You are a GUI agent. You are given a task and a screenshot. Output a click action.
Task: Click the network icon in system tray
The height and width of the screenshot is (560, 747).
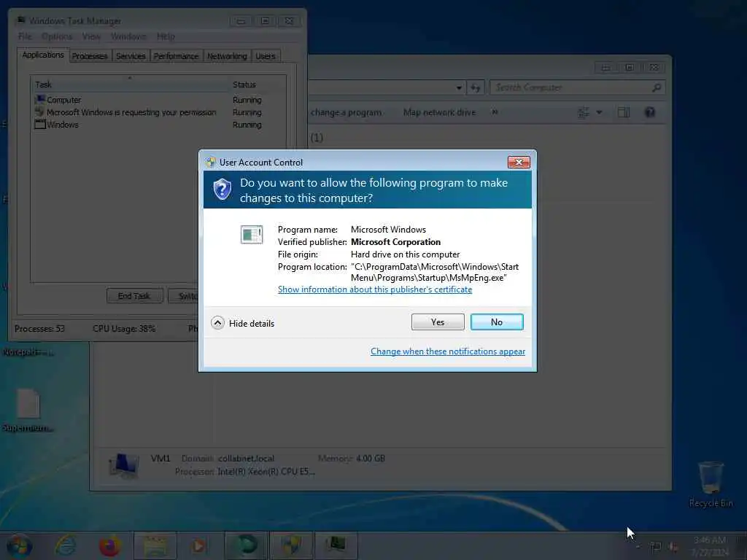(656, 547)
